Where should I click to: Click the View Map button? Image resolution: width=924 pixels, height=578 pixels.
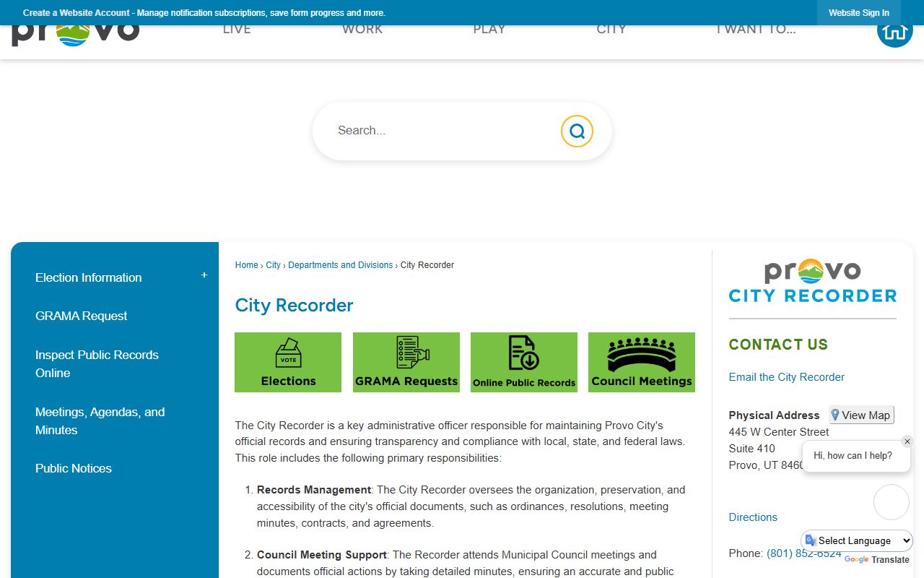coord(861,415)
